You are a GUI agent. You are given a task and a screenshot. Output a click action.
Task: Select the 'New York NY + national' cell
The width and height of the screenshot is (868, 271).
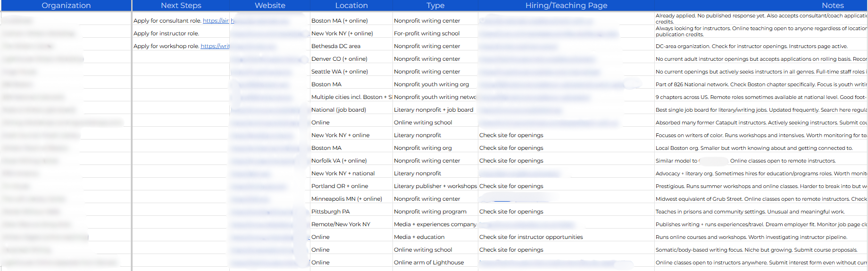click(x=351, y=173)
